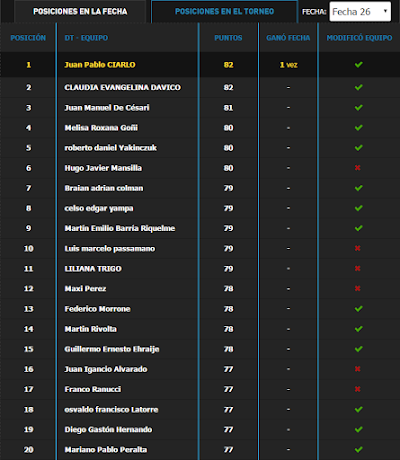
Task: Click red cross for Hugo Javier Mansilla
Action: [358, 168]
